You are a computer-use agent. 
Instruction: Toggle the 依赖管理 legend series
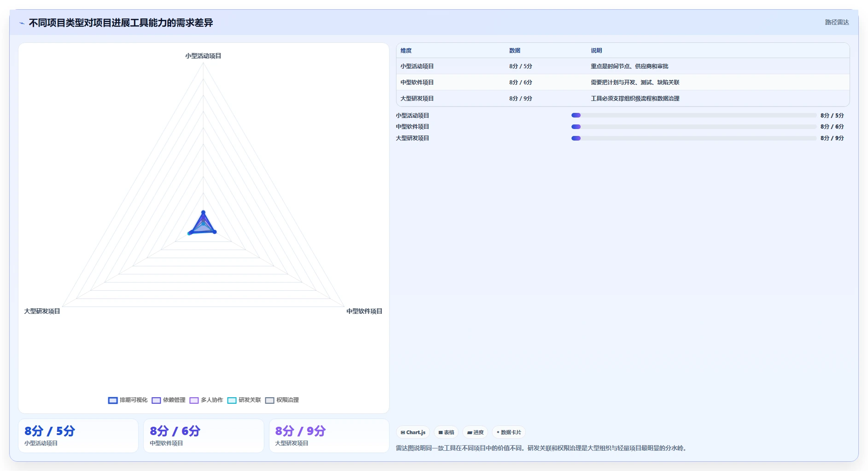[169, 400]
